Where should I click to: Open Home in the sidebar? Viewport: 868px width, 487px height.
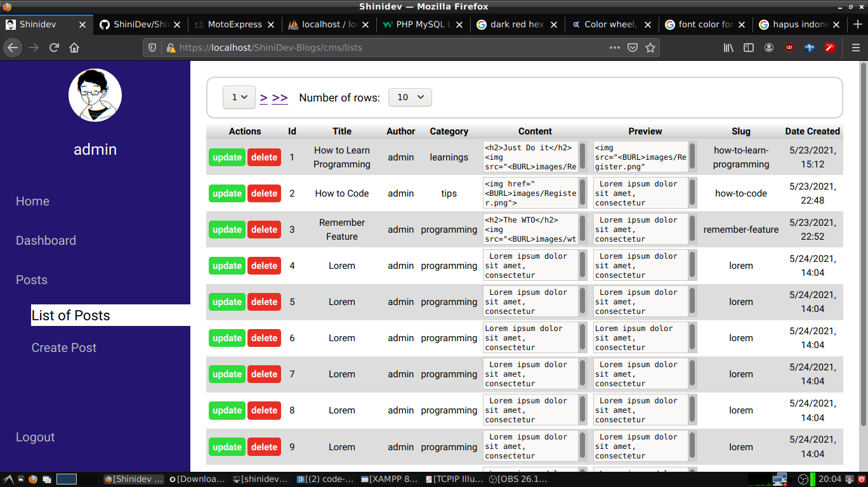click(32, 201)
